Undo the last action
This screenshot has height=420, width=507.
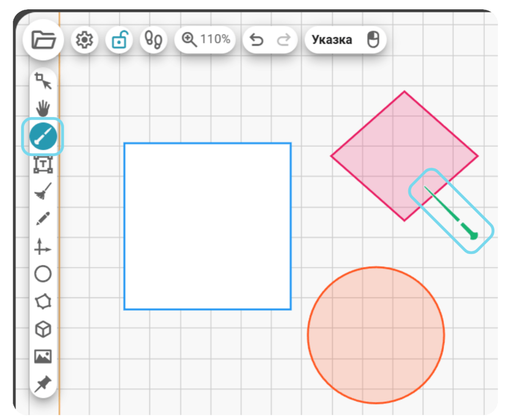[257, 40]
